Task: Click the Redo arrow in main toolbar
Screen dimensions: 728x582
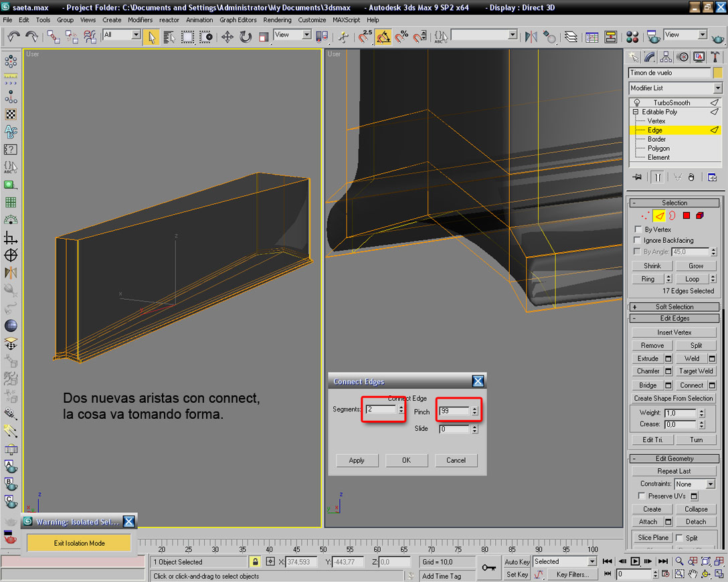Action: [x=31, y=36]
